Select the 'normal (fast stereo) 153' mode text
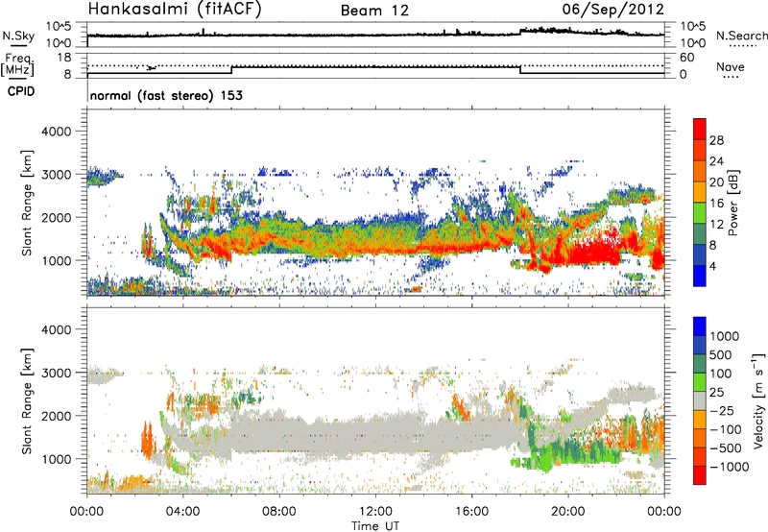This screenshot has width=768, height=532. (166, 96)
